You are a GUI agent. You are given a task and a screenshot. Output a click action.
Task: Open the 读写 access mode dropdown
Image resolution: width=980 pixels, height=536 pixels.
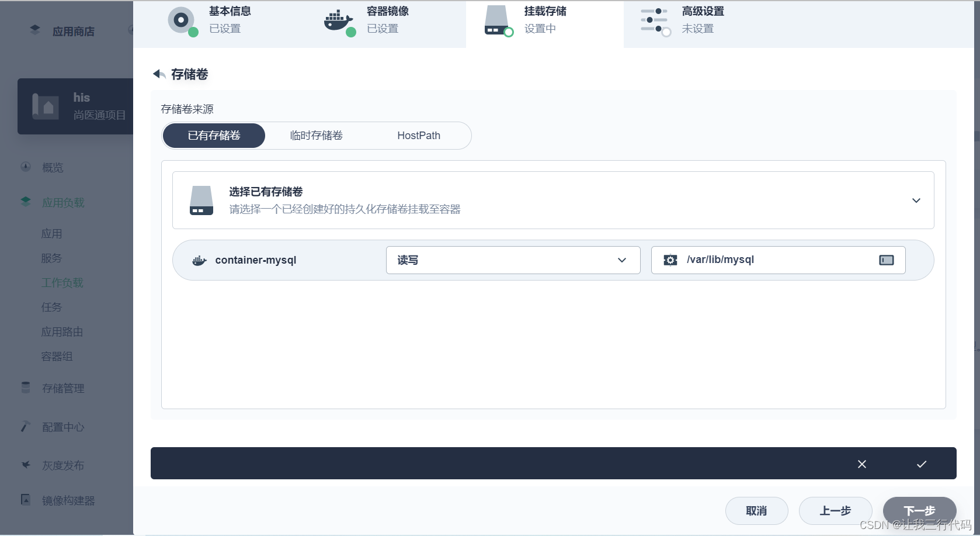[x=513, y=260]
